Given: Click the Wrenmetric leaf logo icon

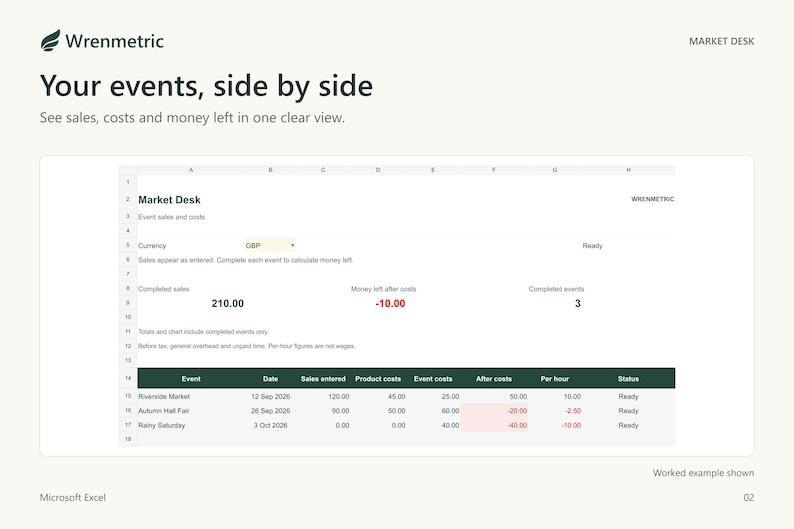Looking at the screenshot, I should [50, 40].
